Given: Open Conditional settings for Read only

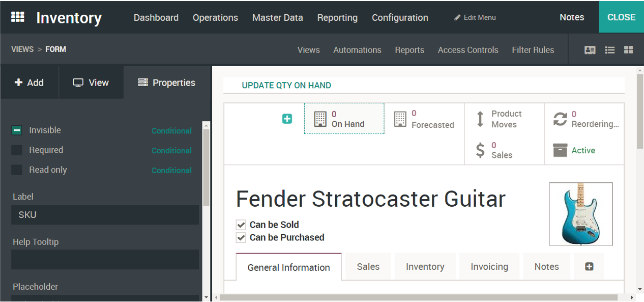Looking at the screenshot, I should [x=171, y=171].
